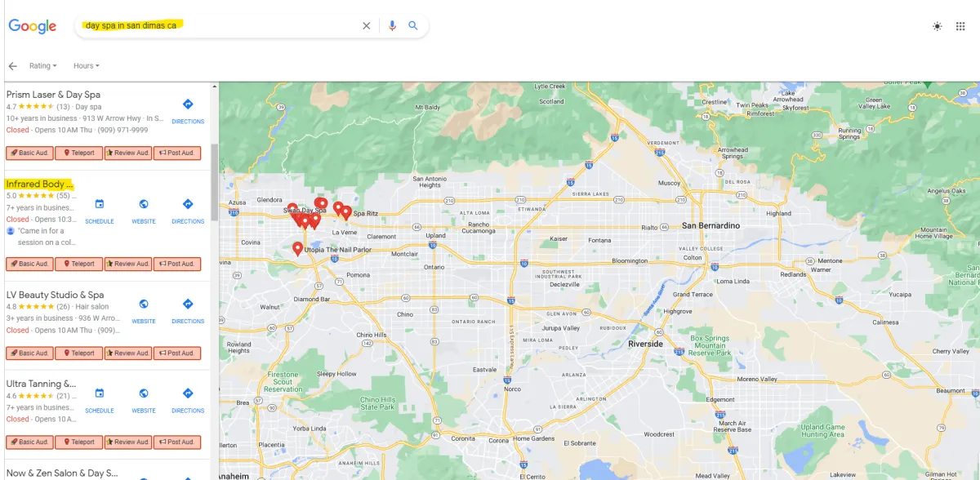Run Basic Aud. for LV Beauty Studio
980x480 pixels.
pos(29,353)
